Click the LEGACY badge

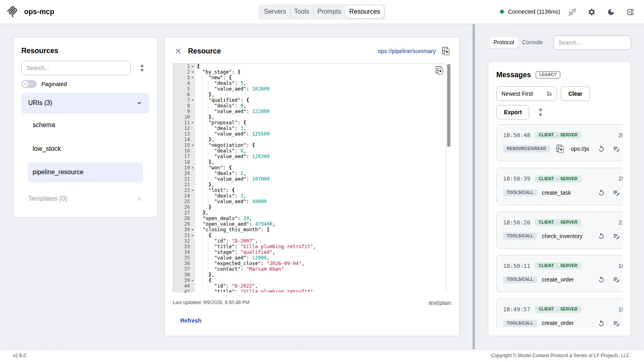pyautogui.click(x=548, y=75)
